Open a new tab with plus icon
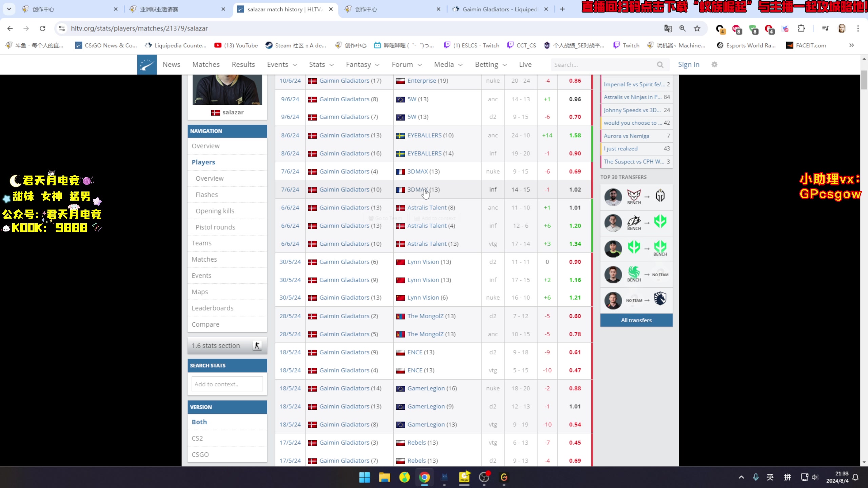Viewport: 868px width, 488px height. [562, 9]
